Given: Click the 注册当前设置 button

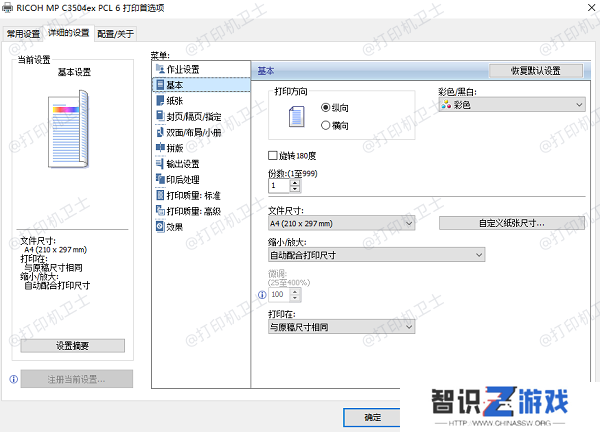Looking at the screenshot, I should (x=77, y=379).
